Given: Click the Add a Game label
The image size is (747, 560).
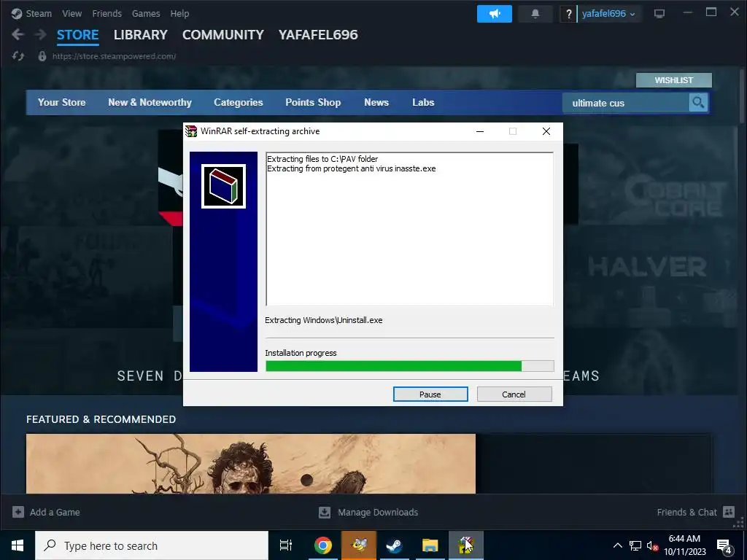Looking at the screenshot, I should 55,513.
